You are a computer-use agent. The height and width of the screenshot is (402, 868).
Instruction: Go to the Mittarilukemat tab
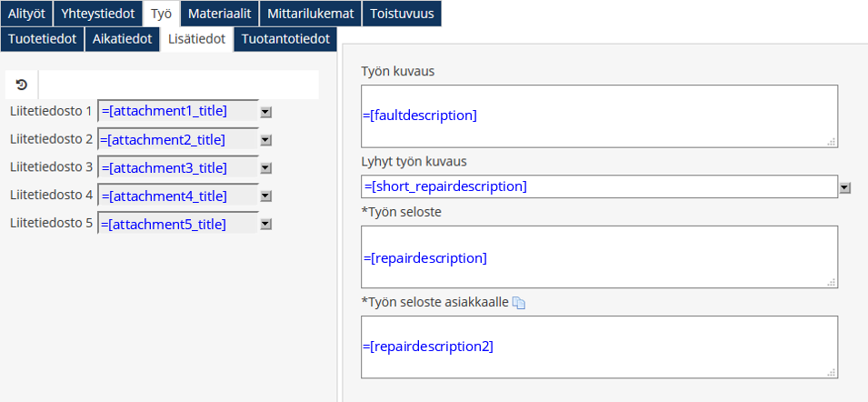tap(311, 14)
